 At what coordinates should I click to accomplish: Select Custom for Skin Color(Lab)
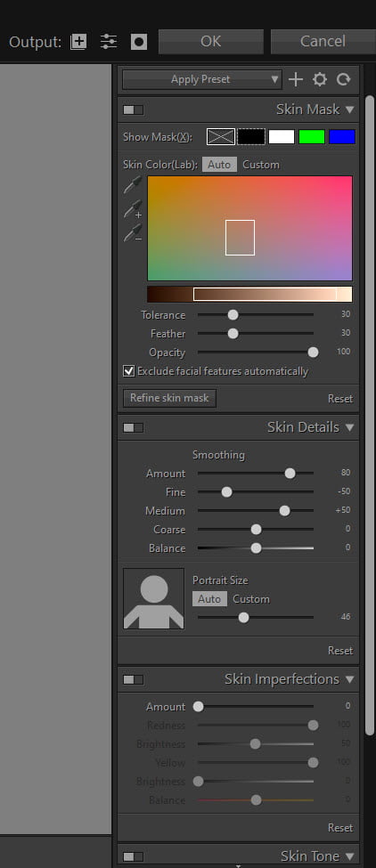coord(261,165)
